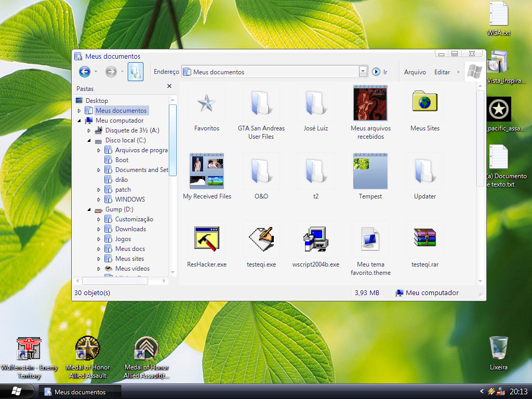Open Meu tema favorito.theme file
This screenshot has width=532, height=399.
click(370, 239)
